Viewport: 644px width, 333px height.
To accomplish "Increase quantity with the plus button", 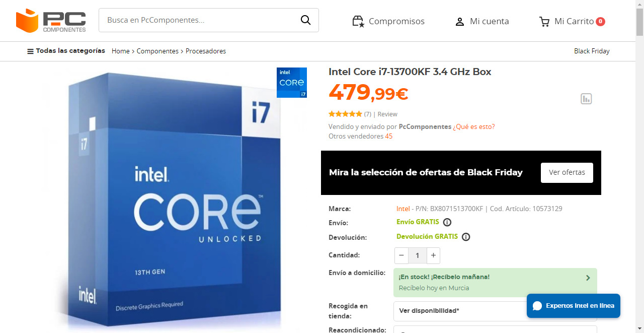I will click(433, 255).
